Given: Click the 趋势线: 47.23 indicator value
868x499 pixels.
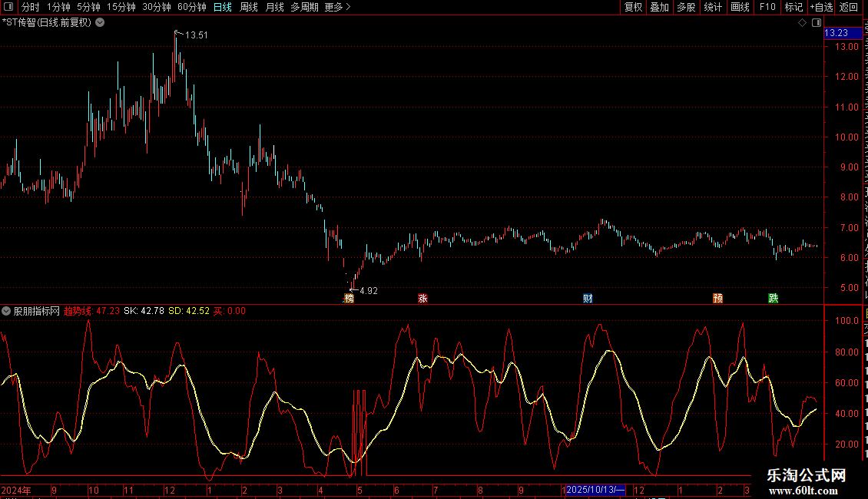Looking at the screenshot, I should point(91,311).
